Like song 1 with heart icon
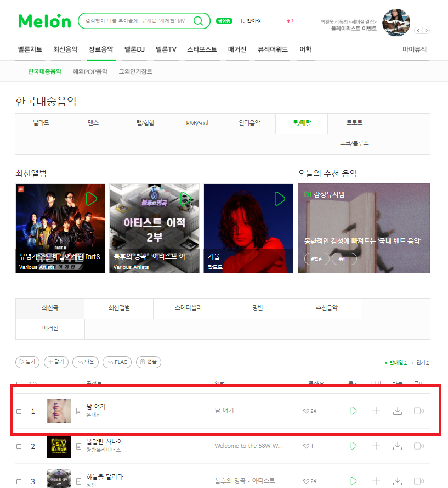 [x=306, y=411]
